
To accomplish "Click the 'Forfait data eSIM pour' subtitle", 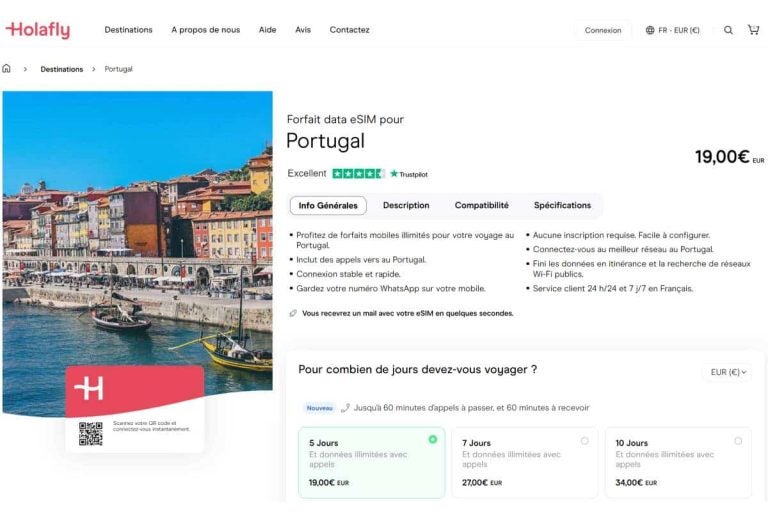I will [345, 119].
